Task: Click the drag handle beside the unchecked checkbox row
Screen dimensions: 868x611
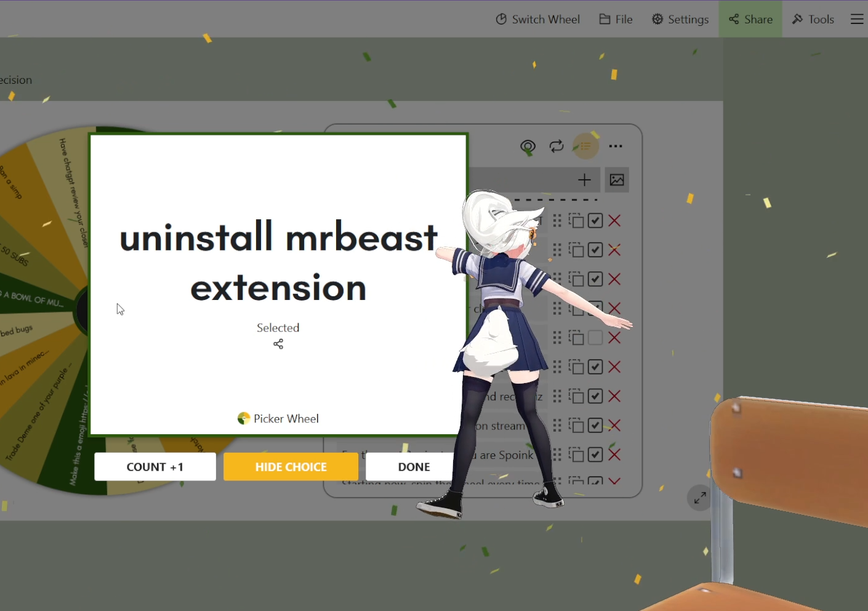Action: (557, 338)
